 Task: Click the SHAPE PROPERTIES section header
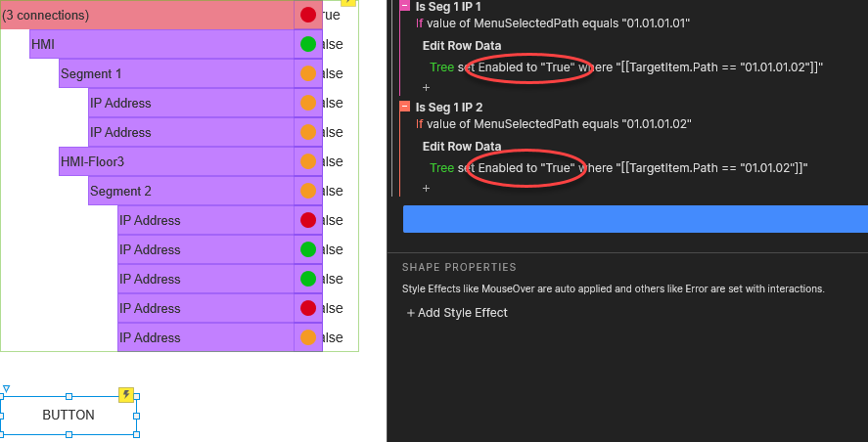(x=459, y=267)
